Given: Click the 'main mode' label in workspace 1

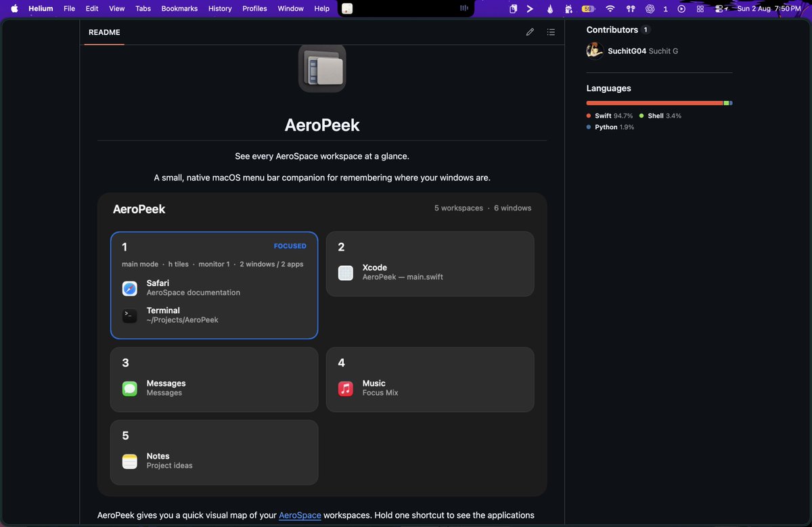Looking at the screenshot, I should coord(140,265).
